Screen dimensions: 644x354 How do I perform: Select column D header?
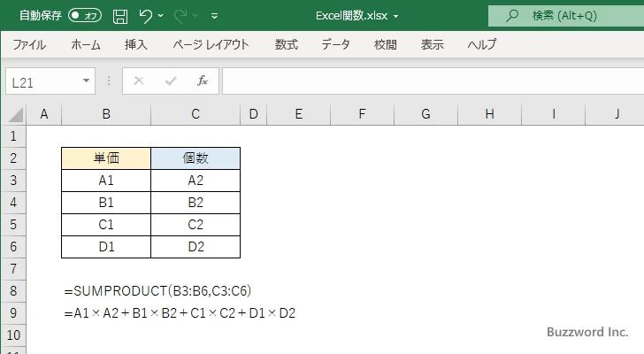pos(253,114)
